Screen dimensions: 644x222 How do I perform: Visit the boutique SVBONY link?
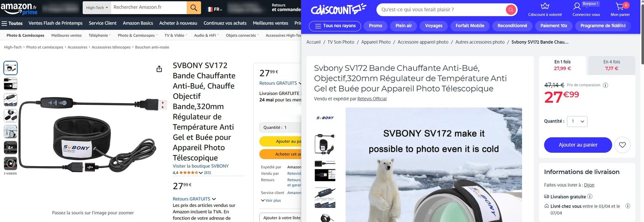[x=200, y=166]
